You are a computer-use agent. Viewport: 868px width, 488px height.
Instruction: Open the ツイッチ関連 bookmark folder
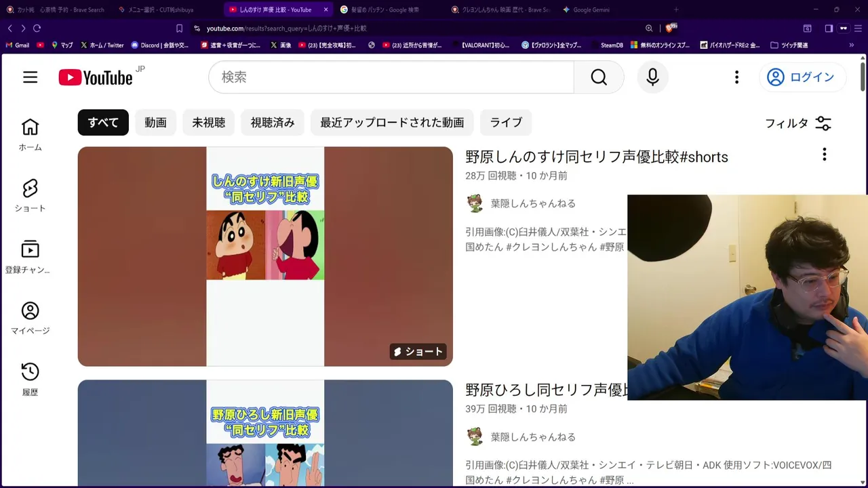[789, 45]
